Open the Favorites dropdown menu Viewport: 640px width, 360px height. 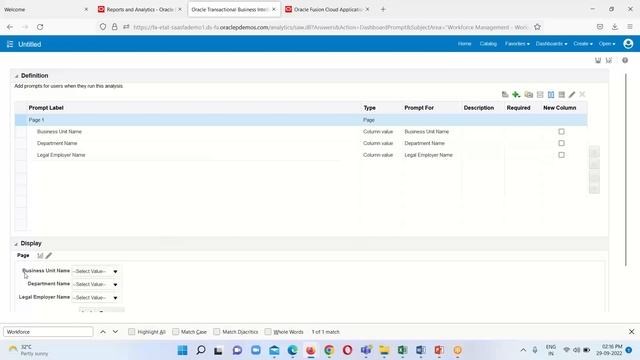pyautogui.click(x=517, y=44)
